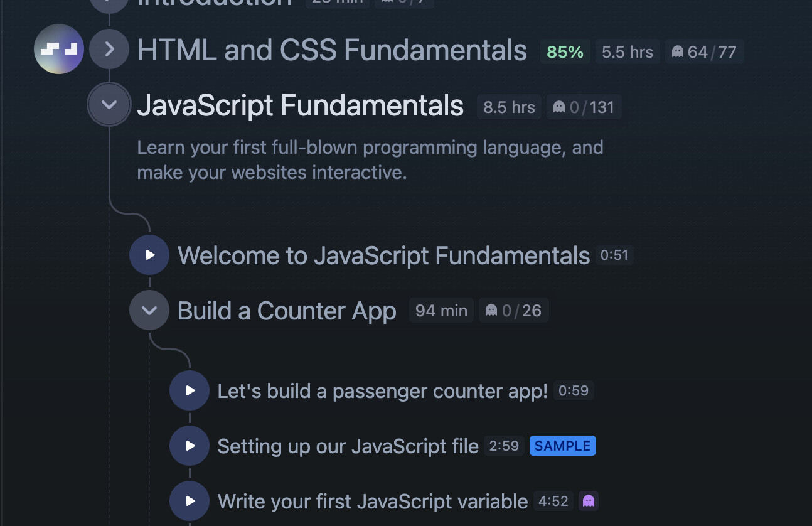
Task: Click the 64/77 challenges ghost badge
Action: pos(703,52)
